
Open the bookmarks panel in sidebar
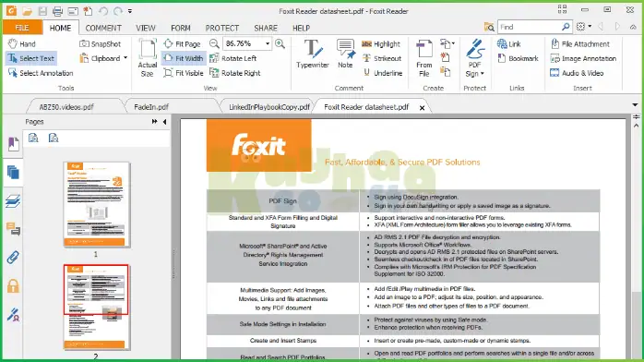pyautogui.click(x=13, y=144)
